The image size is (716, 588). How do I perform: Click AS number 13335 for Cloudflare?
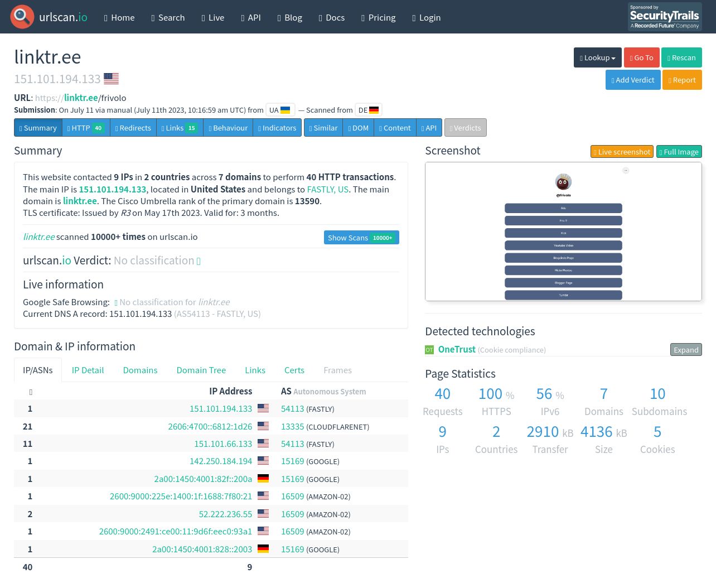tap(293, 427)
